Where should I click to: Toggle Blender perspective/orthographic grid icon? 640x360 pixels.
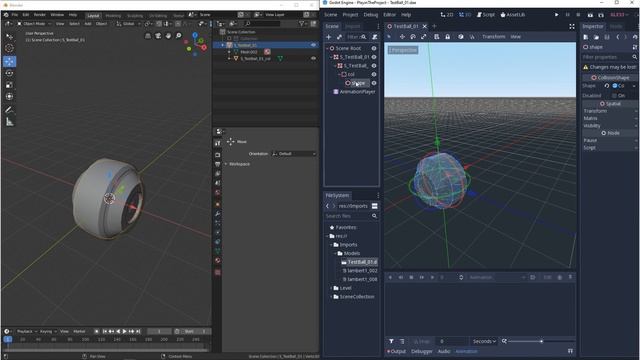(148, 36)
